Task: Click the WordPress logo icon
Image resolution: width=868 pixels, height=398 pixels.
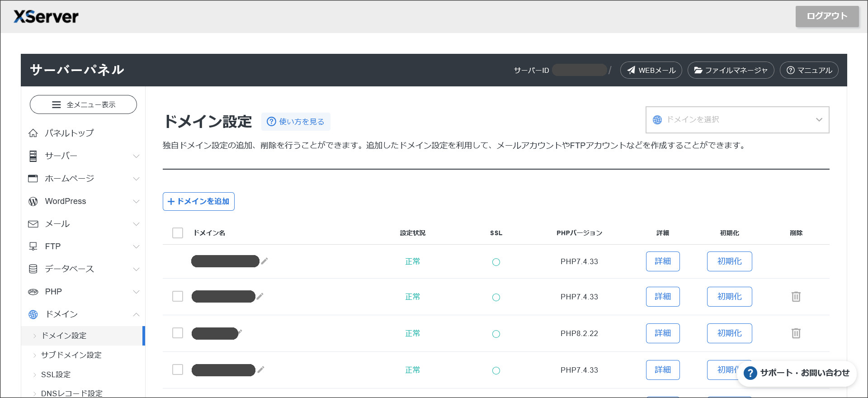Action: (33, 201)
